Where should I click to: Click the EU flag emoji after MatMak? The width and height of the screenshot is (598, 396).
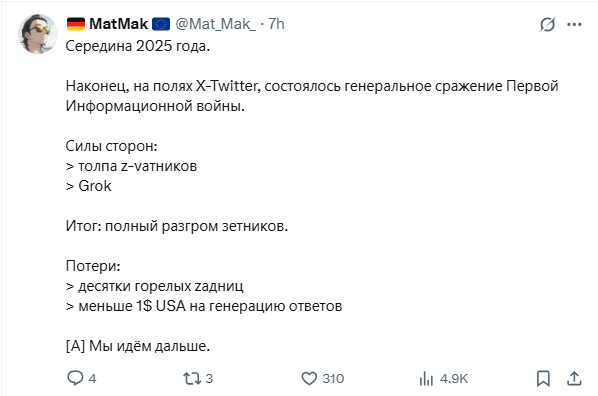click(161, 24)
